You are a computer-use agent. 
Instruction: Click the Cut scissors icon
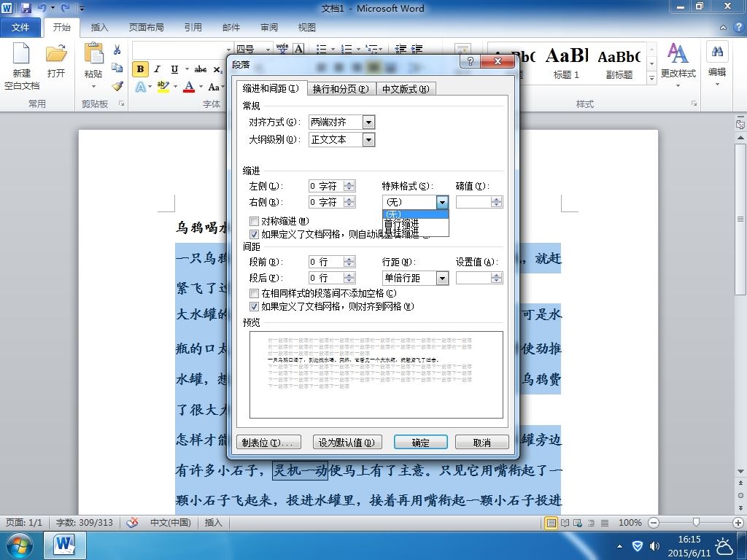click(x=117, y=50)
